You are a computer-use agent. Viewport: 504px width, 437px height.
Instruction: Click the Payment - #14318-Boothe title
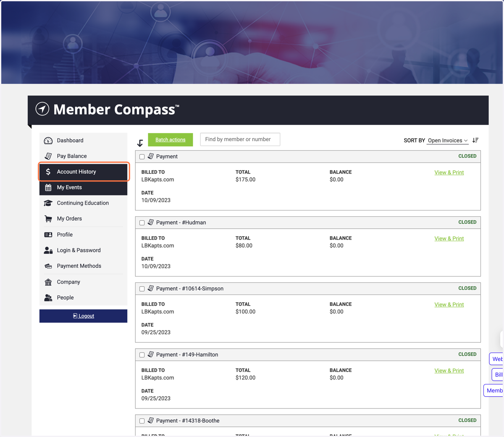click(188, 421)
